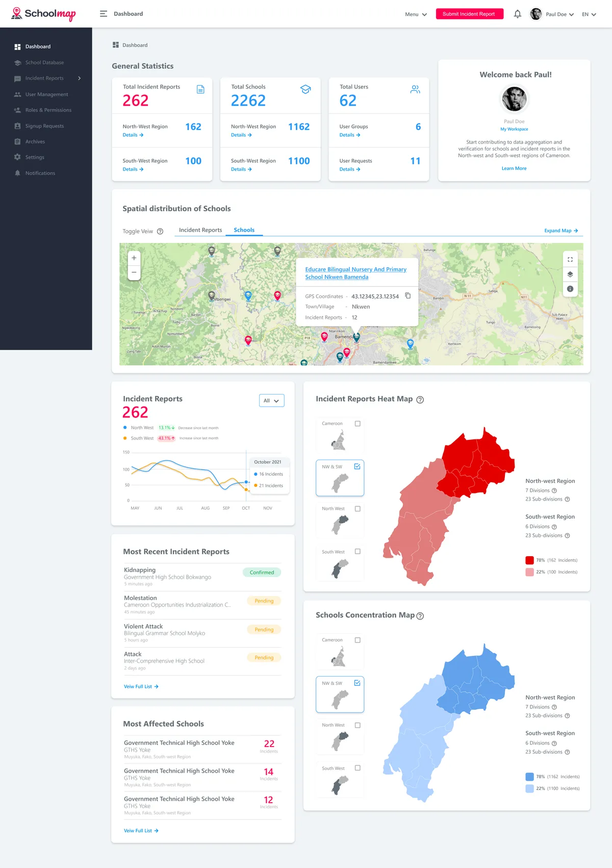Click Expand Map link
The width and height of the screenshot is (612, 868).
561,231
